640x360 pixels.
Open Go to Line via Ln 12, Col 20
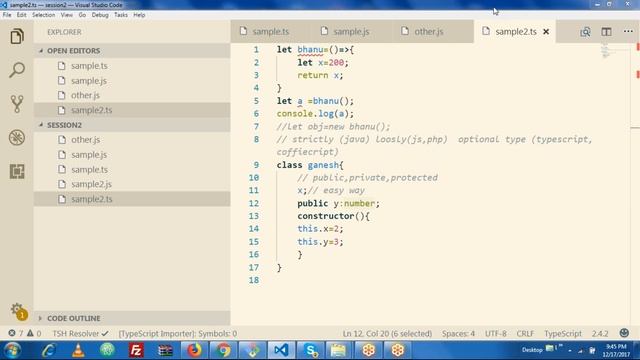pos(387,333)
